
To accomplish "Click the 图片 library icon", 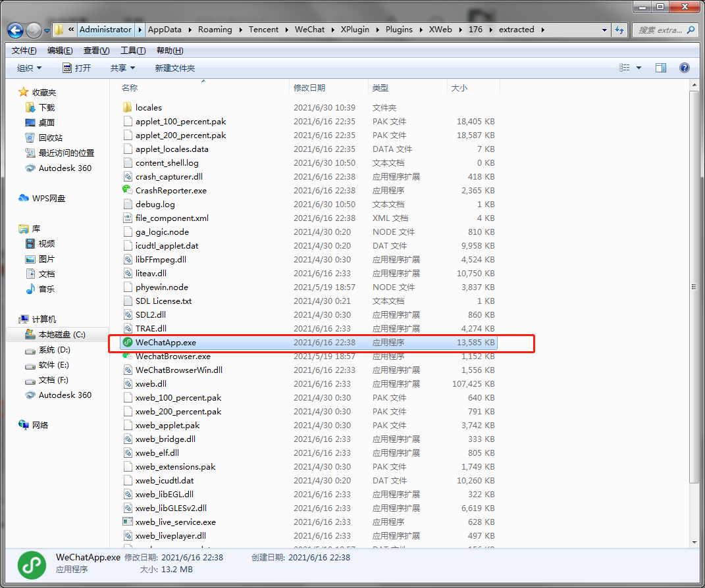I will [30, 258].
